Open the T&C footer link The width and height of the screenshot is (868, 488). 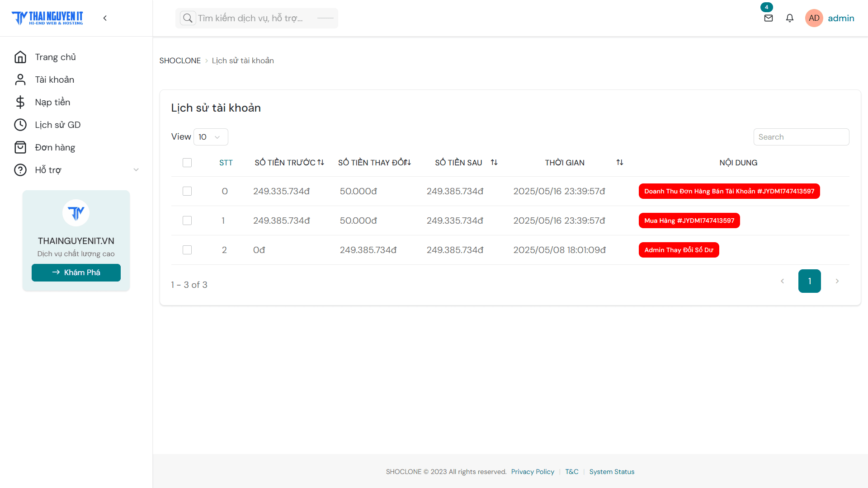coord(572,472)
